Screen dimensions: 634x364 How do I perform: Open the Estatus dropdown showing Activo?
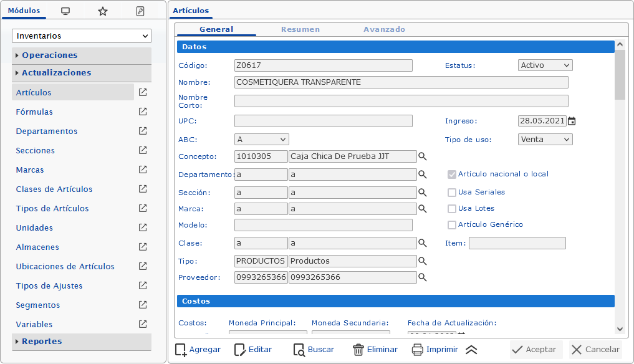pyautogui.click(x=545, y=65)
